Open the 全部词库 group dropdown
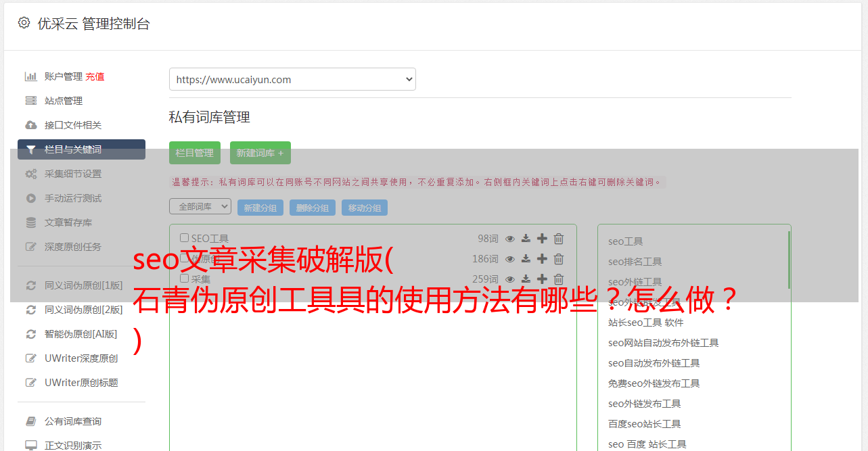Screen dimensions: 868x451 200,207
